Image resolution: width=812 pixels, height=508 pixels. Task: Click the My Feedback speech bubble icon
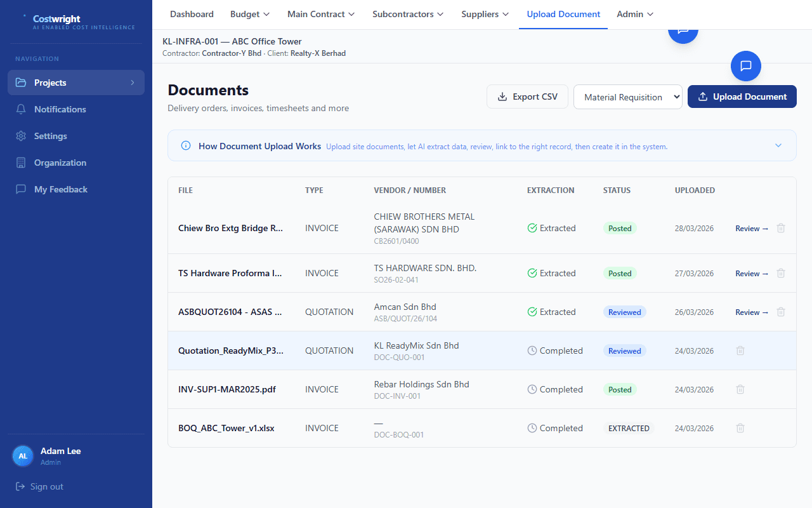21,189
